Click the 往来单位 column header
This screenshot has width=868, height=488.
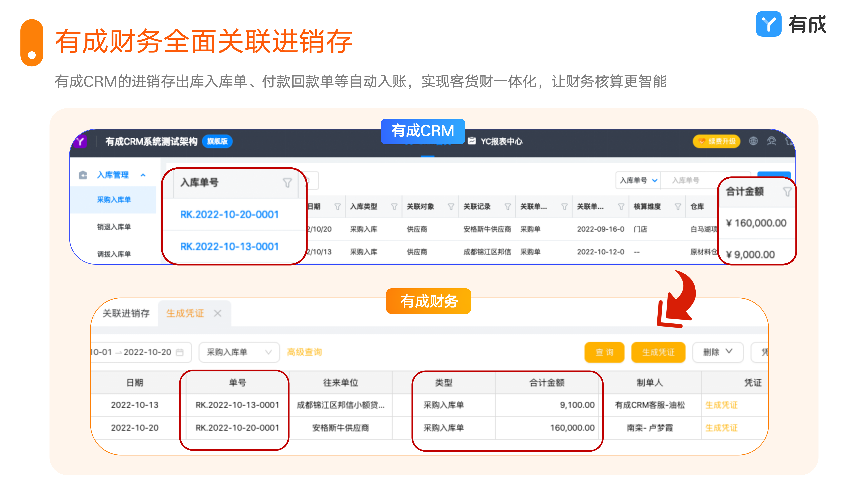341,383
